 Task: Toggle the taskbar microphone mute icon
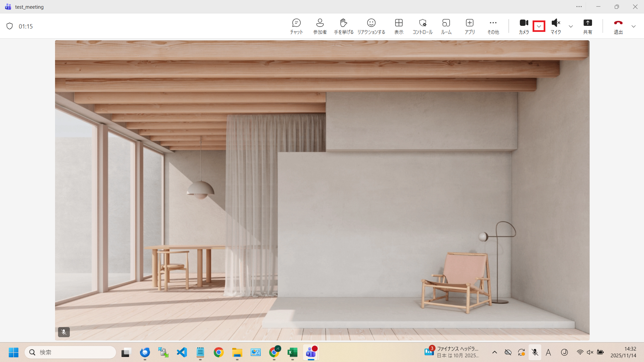click(535, 352)
